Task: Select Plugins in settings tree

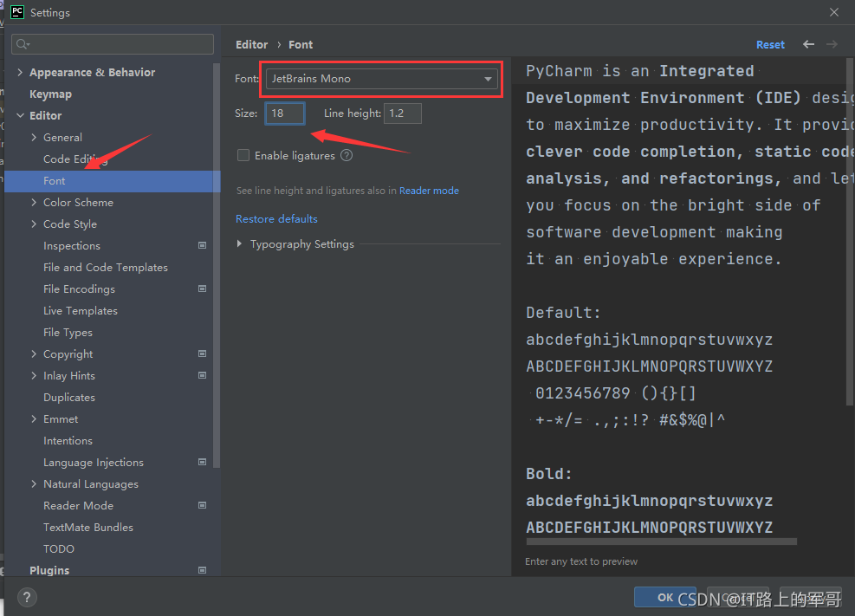Action: (x=49, y=570)
